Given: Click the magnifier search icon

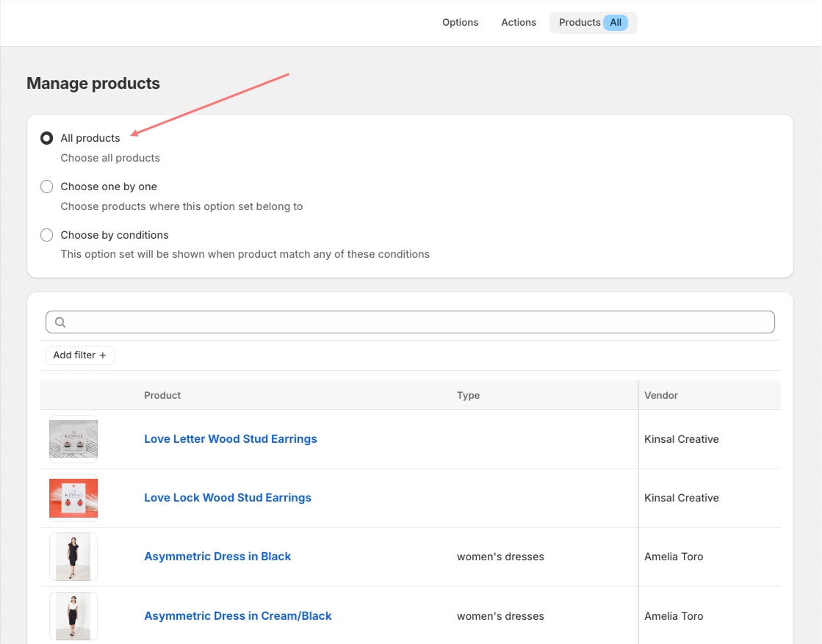Looking at the screenshot, I should point(60,322).
